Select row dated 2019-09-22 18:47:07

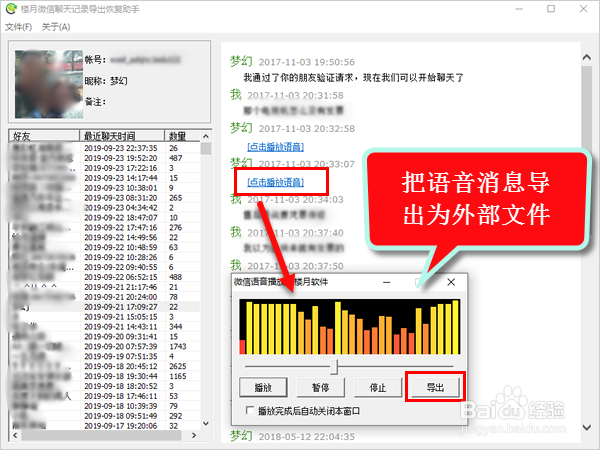coord(104,218)
